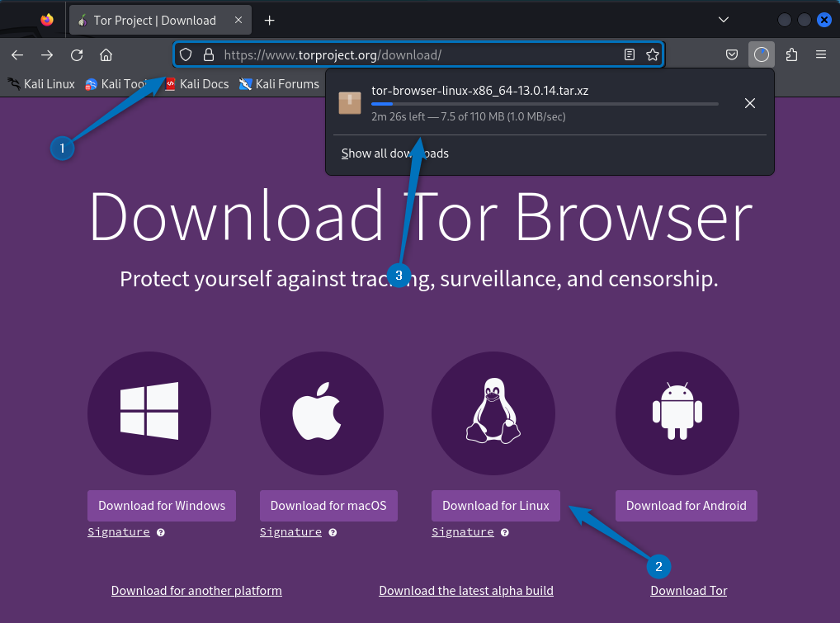
Task: Bookmark this page with the star icon
Action: (x=652, y=54)
